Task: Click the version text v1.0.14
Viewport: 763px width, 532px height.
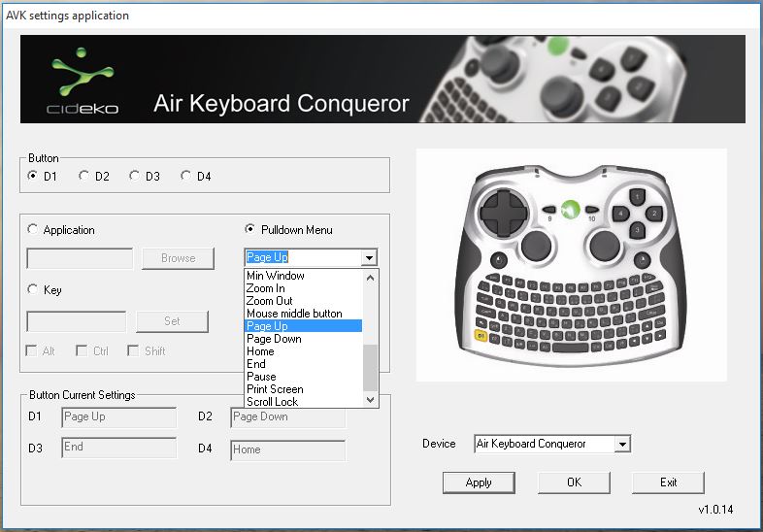Action: tap(715, 510)
